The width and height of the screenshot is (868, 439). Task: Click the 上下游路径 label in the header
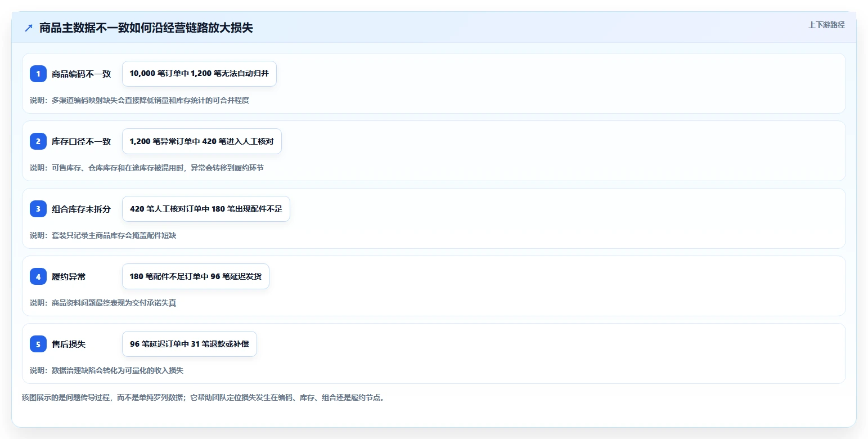pos(826,25)
